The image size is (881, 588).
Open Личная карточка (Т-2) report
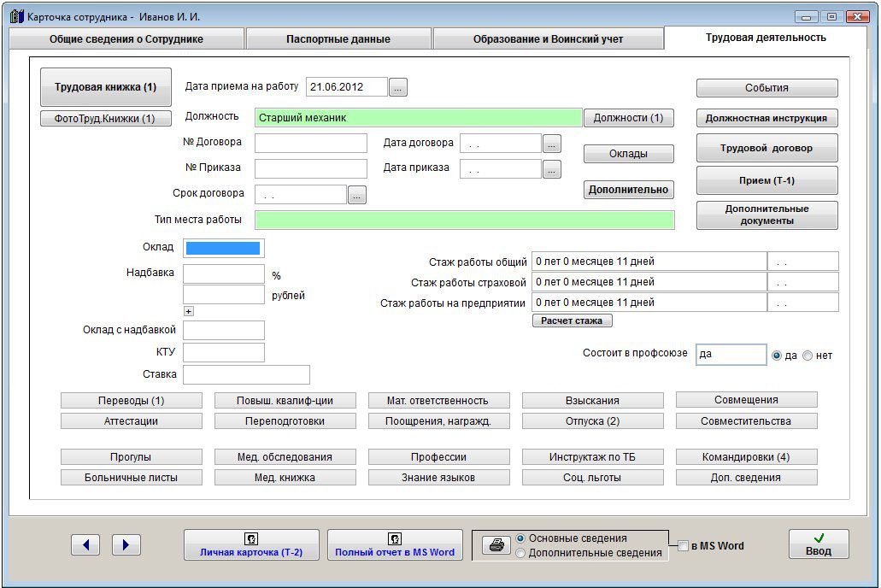pos(251,544)
